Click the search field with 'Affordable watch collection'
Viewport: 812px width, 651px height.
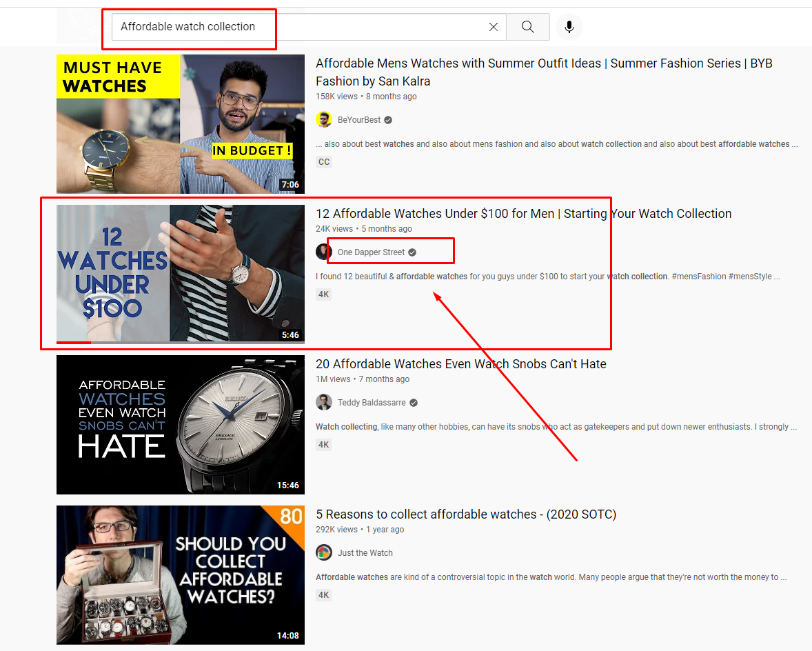(296, 27)
